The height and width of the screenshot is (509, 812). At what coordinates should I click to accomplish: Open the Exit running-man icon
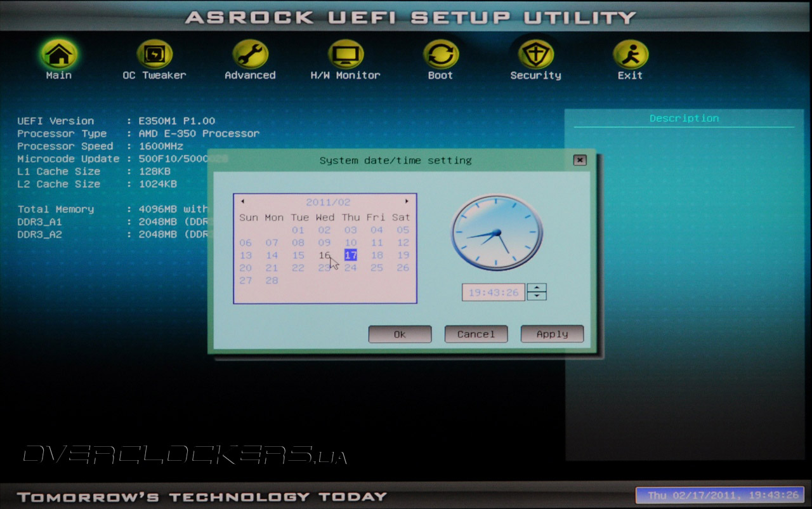pos(630,55)
